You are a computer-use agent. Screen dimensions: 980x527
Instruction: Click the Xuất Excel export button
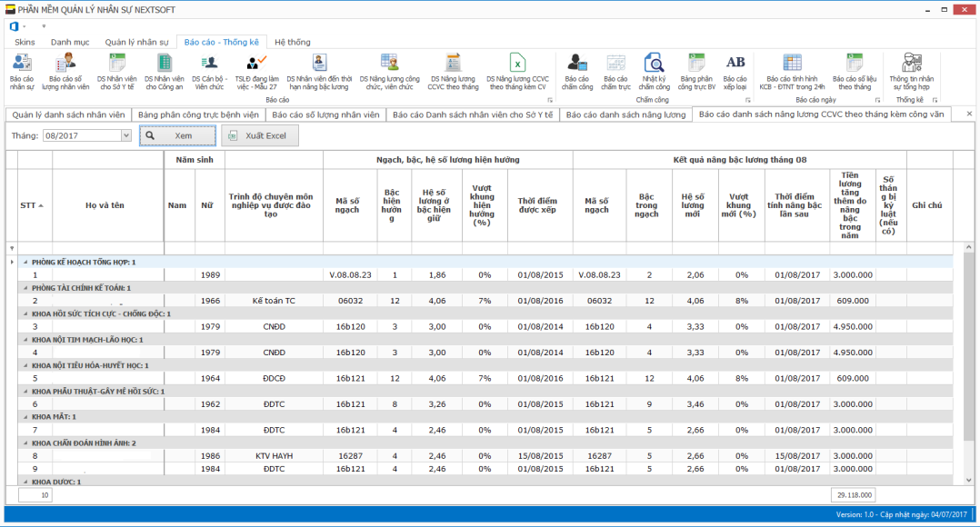point(259,135)
